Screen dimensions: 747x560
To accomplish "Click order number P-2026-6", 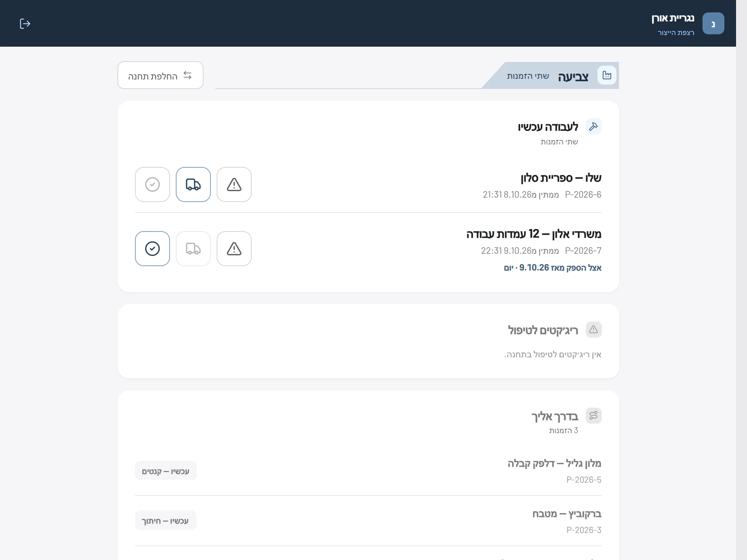I will (583, 195).
